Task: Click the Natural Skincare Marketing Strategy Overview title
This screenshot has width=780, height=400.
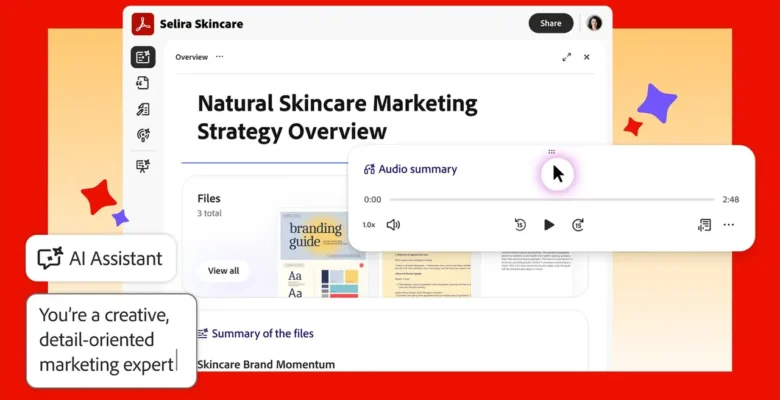Action: click(x=337, y=117)
